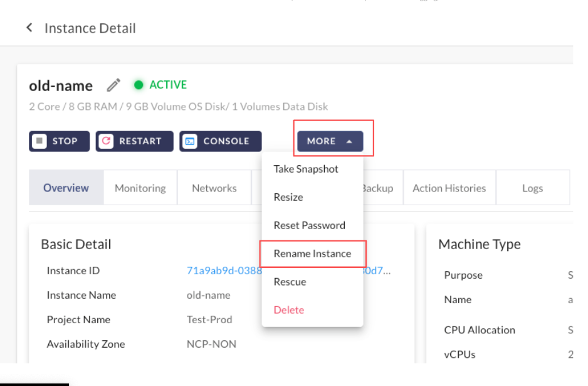
Task: Switch to the Logs tab
Action: pos(532,188)
